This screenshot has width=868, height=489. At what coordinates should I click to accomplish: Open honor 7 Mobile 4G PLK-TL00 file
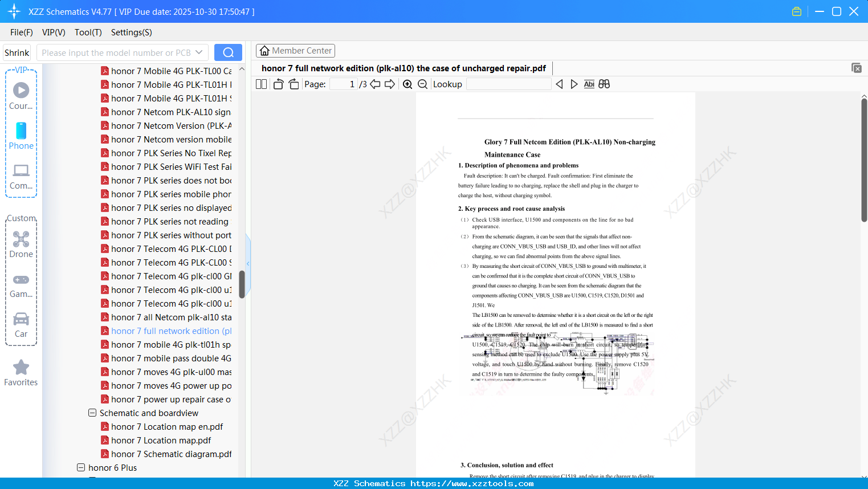pyautogui.click(x=172, y=71)
